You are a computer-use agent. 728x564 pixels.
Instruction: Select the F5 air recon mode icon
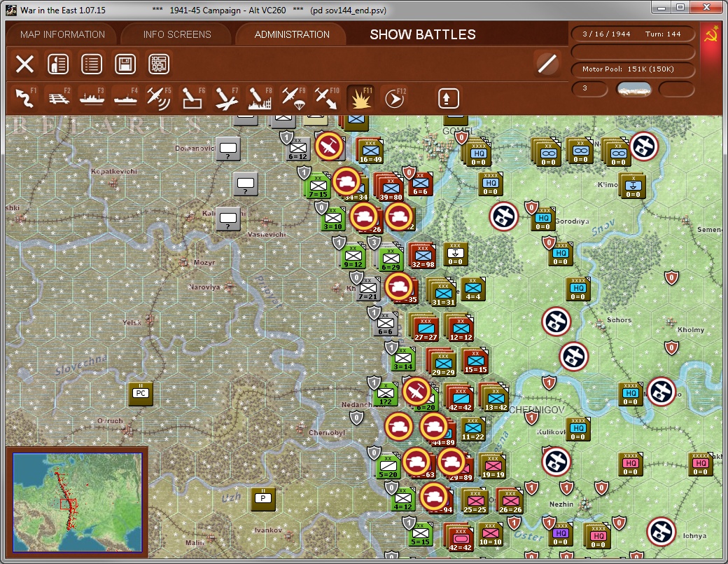[159, 99]
